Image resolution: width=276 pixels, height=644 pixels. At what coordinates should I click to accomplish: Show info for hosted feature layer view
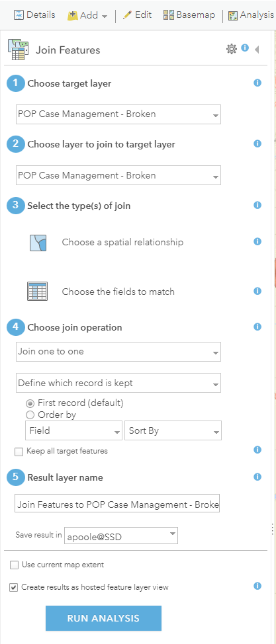pos(257,586)
